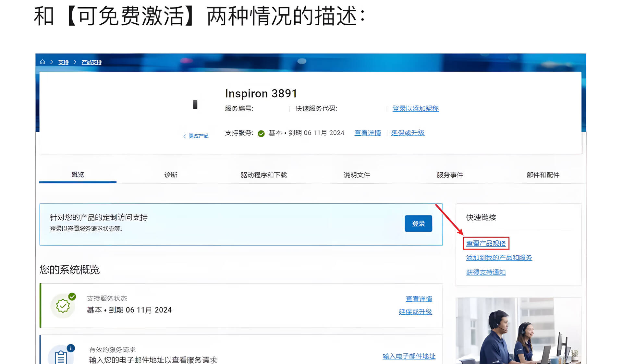Click the Inspiron 3891 title
The height and width of the screenshot is (364, 623).
click(261, 93)
